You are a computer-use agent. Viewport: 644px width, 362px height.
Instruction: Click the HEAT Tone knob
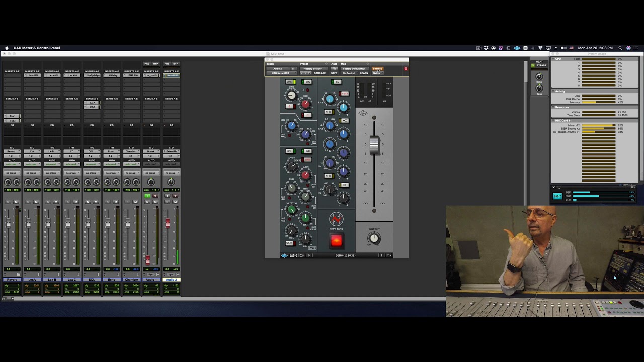[539, 88]
